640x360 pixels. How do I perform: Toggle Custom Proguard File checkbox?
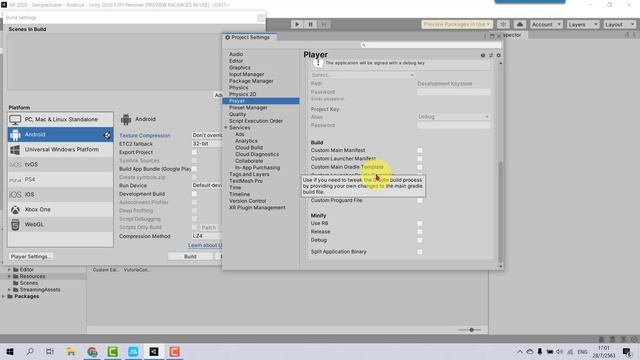420,200
